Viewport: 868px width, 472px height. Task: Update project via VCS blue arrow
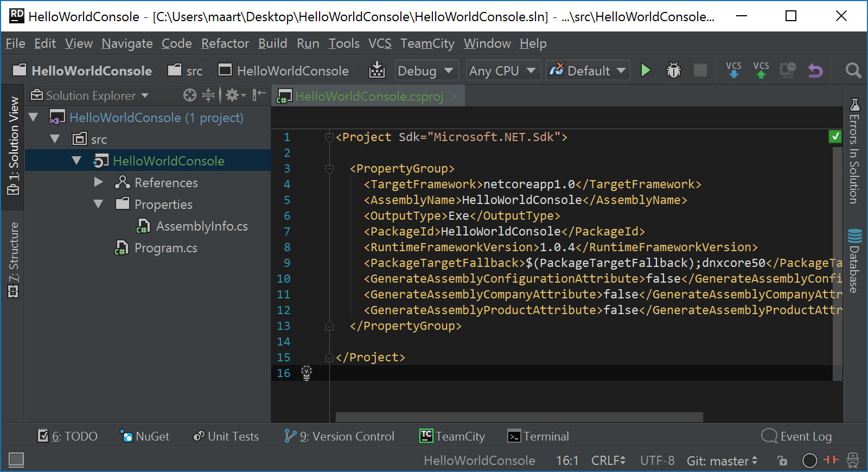coord(733,71)
